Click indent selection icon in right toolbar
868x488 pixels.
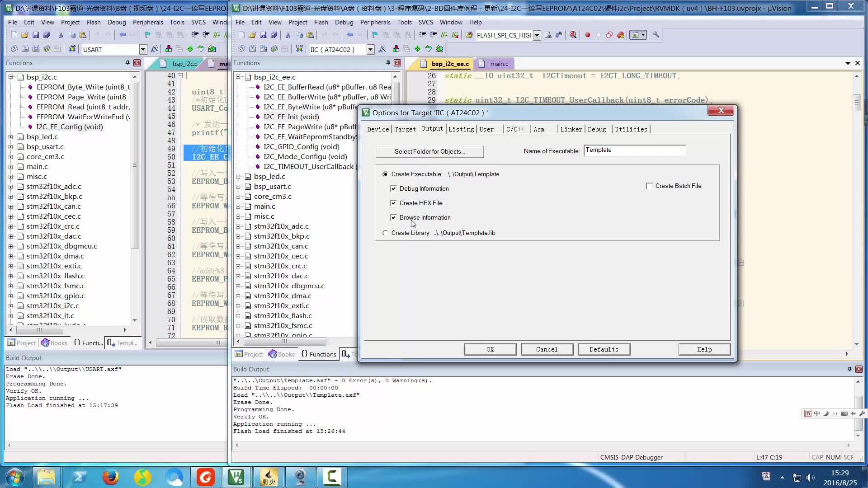pyautogui.click(x=422, y=35)
